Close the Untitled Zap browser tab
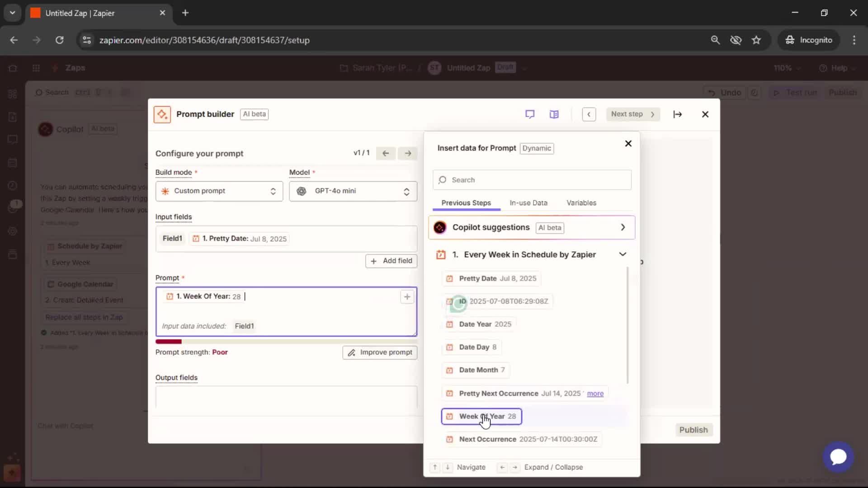This screenshot has height=488, width=868. (162, 13)
